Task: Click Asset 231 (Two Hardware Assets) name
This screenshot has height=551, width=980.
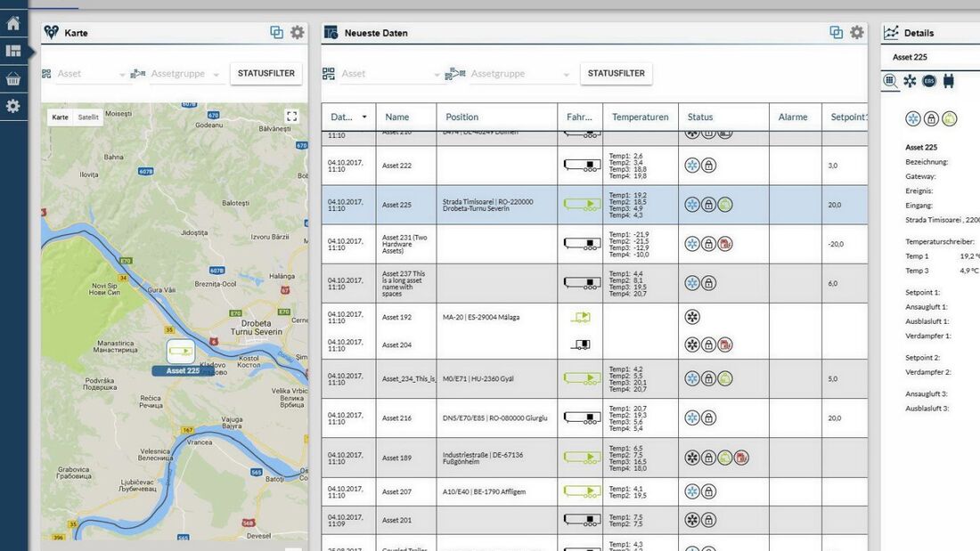Action: point(405,244)
